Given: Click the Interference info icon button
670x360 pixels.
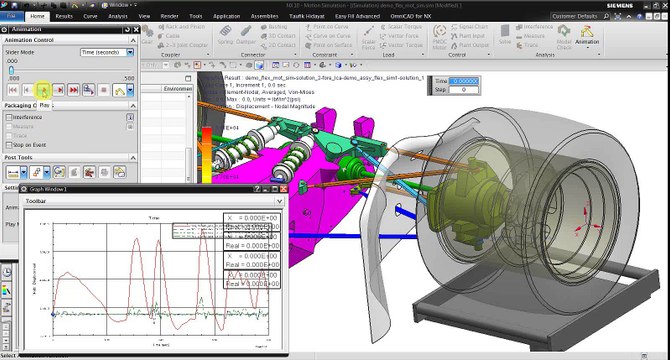Looking at the screenshot, I should click(130, 117).
